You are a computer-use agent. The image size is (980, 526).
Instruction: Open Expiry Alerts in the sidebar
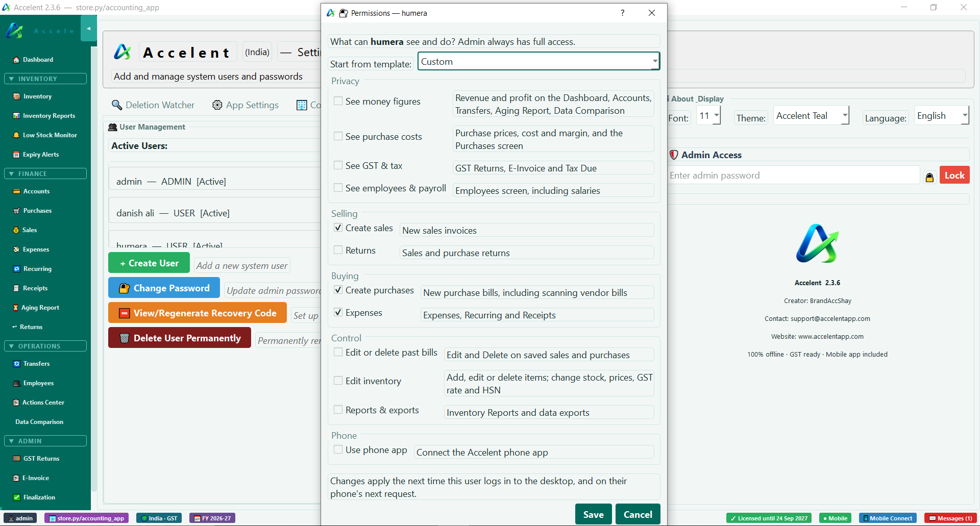click(36, 155)
